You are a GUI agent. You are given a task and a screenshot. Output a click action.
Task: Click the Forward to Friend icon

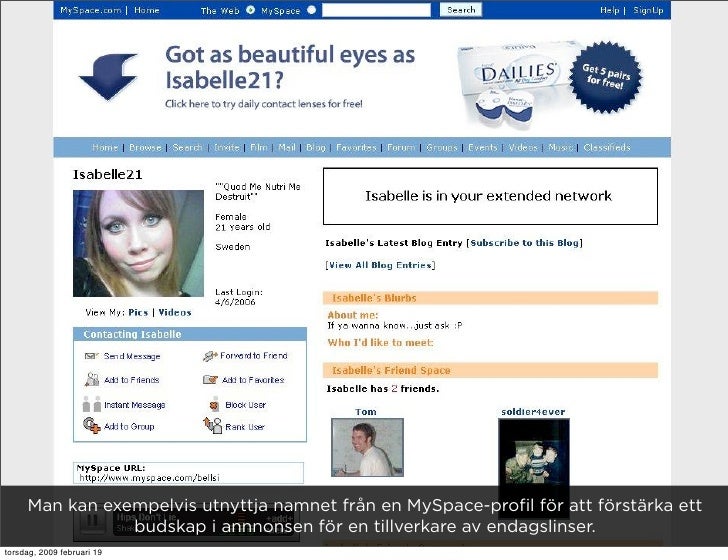point(210,356)
